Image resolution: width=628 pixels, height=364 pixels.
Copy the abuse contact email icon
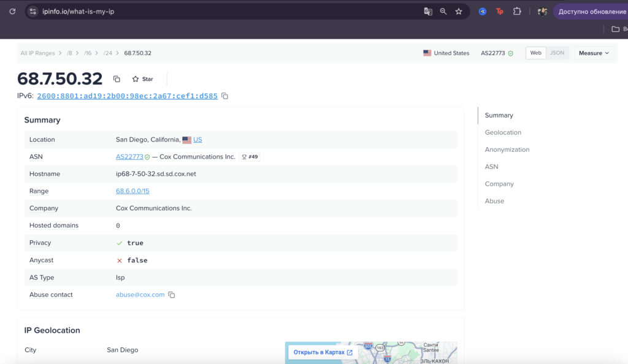coord(172,295)
